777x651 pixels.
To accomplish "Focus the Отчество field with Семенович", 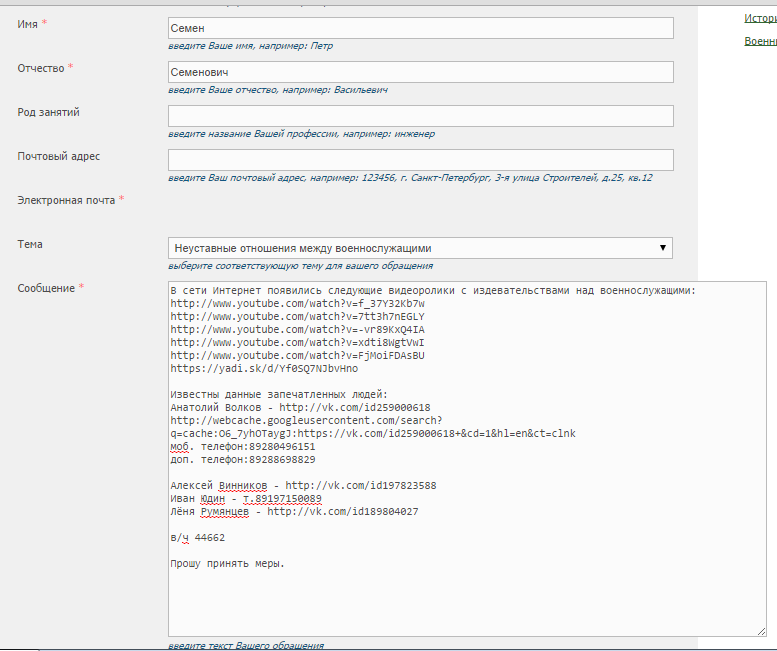I will (x=420, y=72).
